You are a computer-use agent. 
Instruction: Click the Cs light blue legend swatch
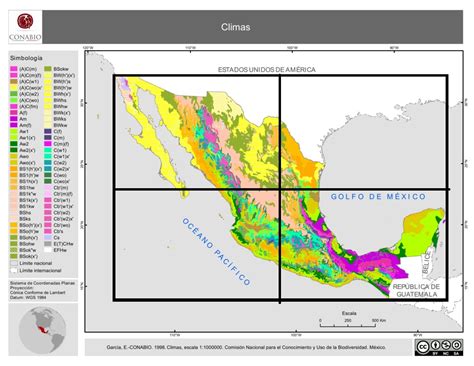[x=48, y=238]
